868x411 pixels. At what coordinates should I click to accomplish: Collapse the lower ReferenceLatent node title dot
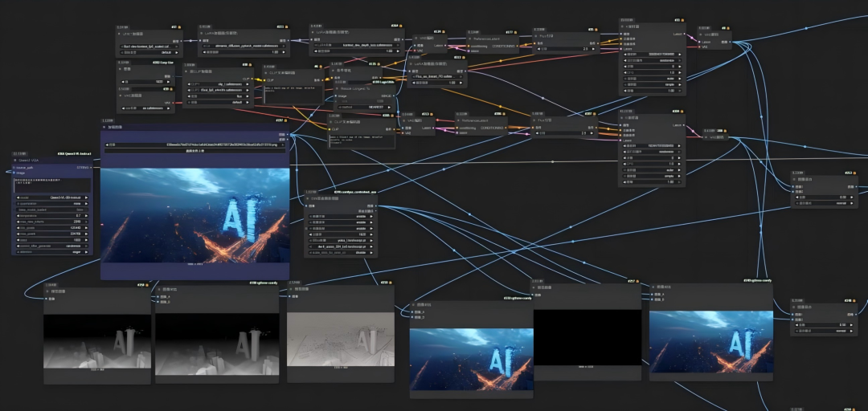pyautogui.click(x=460, y=120)
